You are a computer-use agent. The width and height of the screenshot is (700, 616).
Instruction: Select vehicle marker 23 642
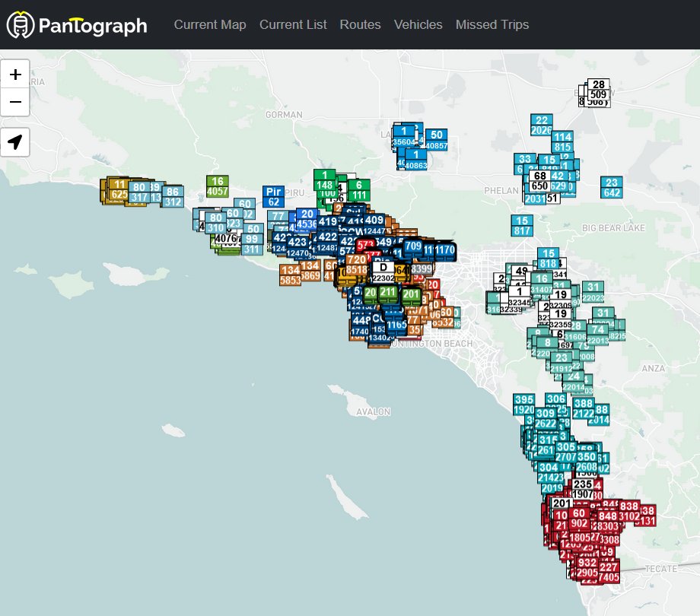point(612,187)
